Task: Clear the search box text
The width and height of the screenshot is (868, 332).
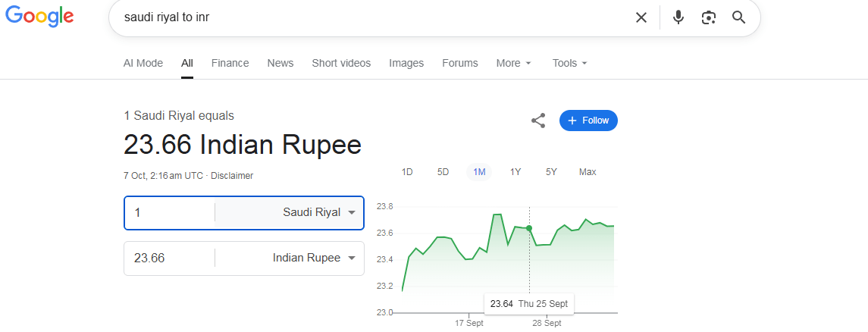Action: click(x=641, y=17)
